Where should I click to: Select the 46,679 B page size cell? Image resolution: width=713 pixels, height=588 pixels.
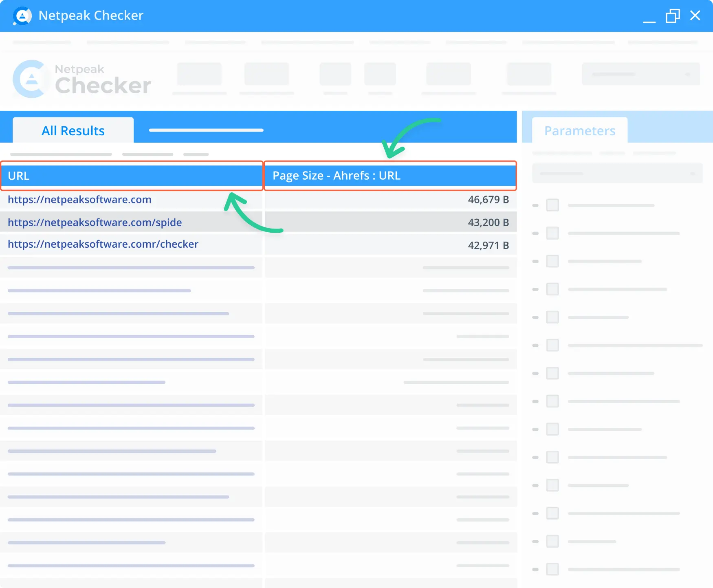(391, 200)
